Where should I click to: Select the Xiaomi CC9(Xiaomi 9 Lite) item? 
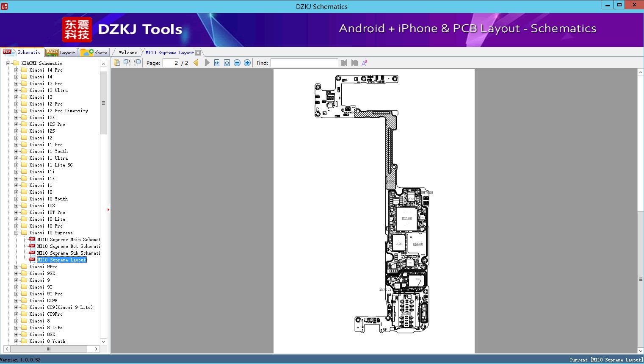click(x=61, y=307)
